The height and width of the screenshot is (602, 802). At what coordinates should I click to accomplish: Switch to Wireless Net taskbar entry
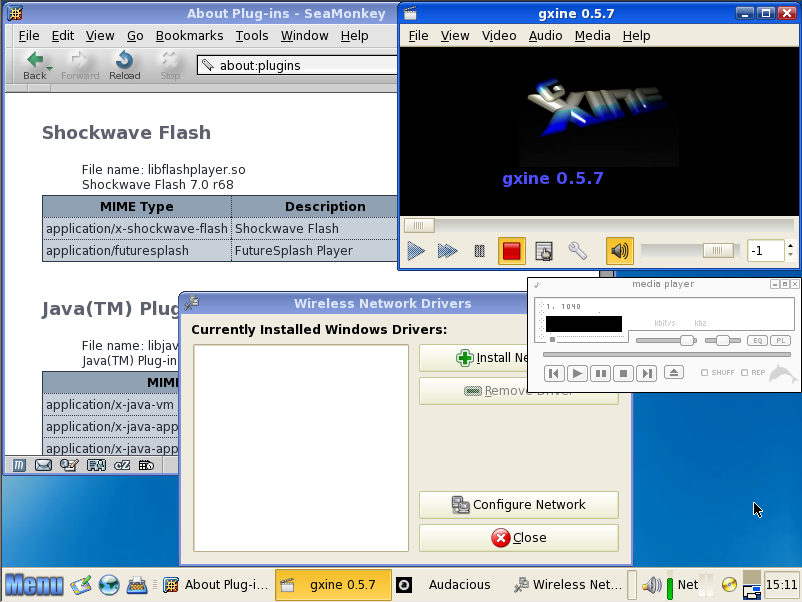coord(568,585)
